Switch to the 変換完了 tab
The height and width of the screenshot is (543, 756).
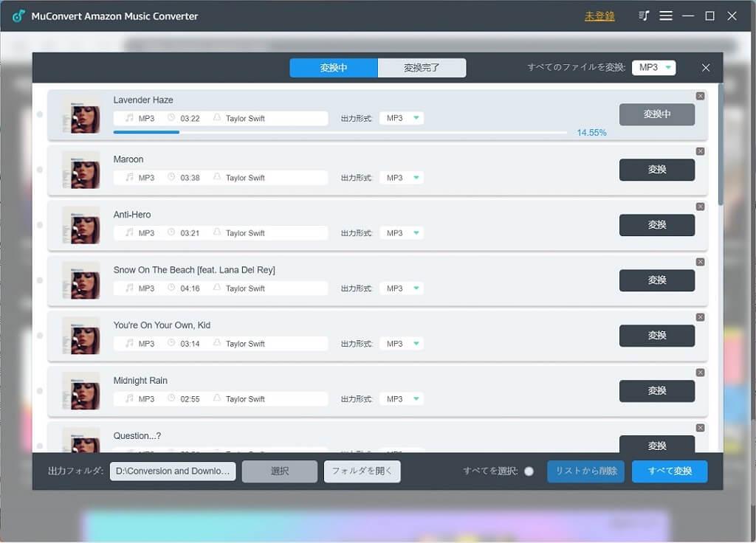click(x=422, y=68)
